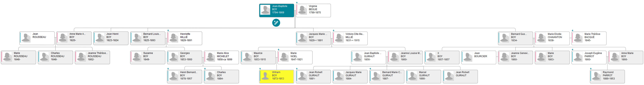Click William BOY's avatar on the yellow card
This screenshot has height=85, width=644.
click(x=265, y=76)
